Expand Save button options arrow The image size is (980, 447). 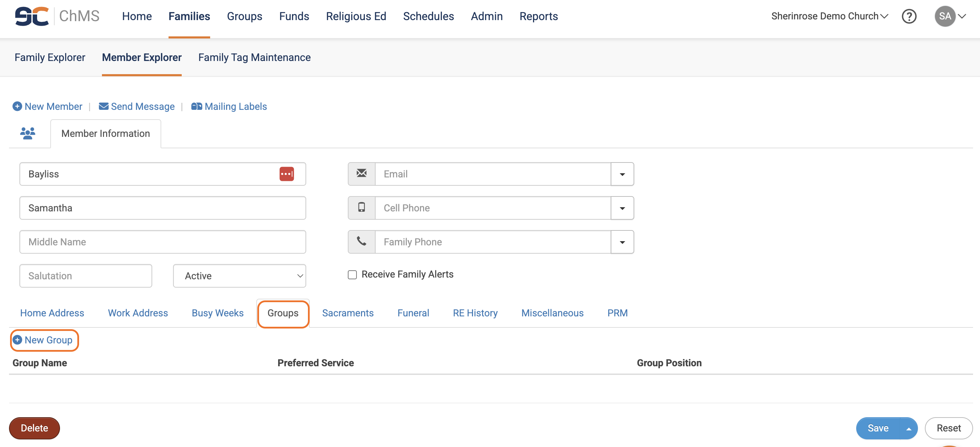click(x=909, y=428)
